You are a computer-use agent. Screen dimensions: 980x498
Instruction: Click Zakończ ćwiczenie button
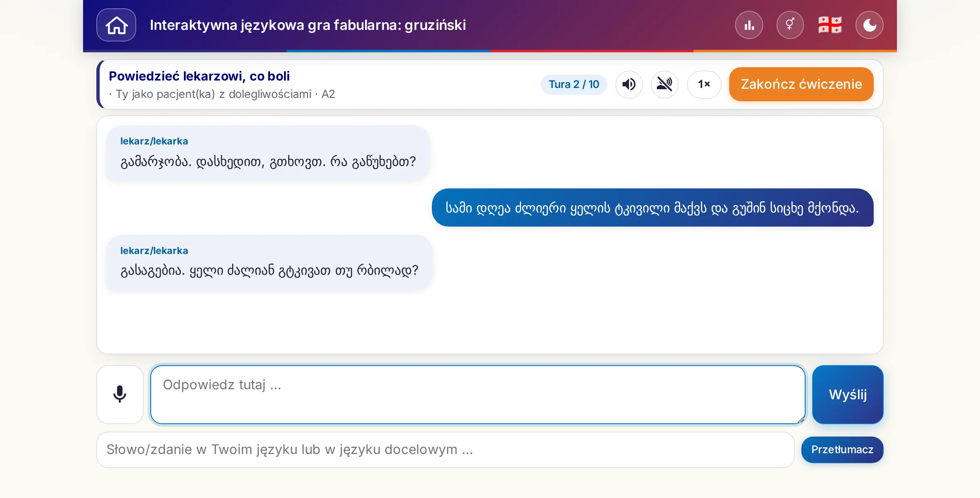point(801,84)
